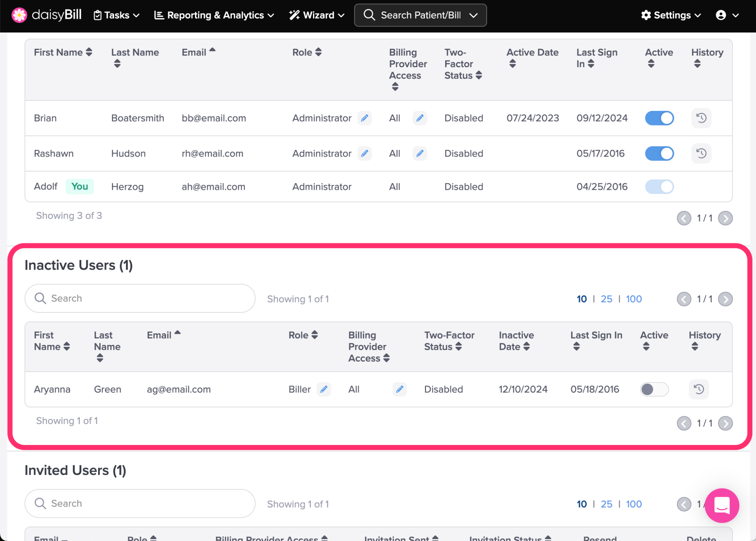This screenshot has width=756, height=541.
Task: Open the Tasks menu
Action: click(117, 15)
